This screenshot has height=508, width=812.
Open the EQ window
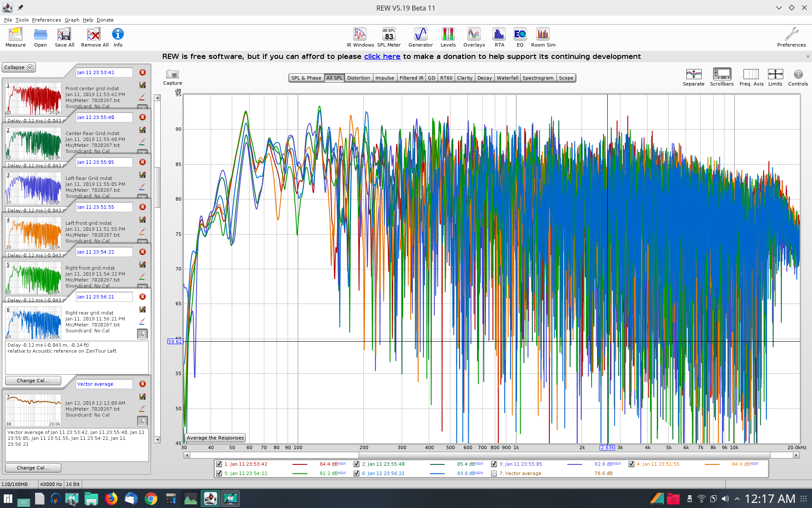click(520, 37)
